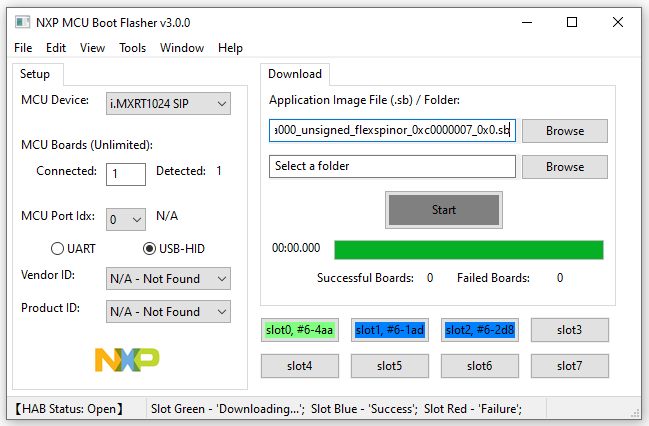649x426 pixels.
Task: Click the green slot0 #6-4aa button
Action: 300,330
